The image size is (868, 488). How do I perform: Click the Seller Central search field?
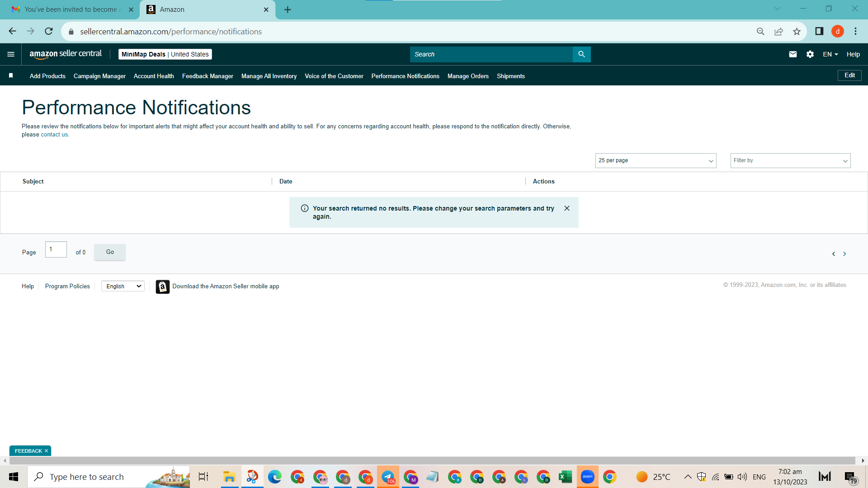tap(491, 54)
